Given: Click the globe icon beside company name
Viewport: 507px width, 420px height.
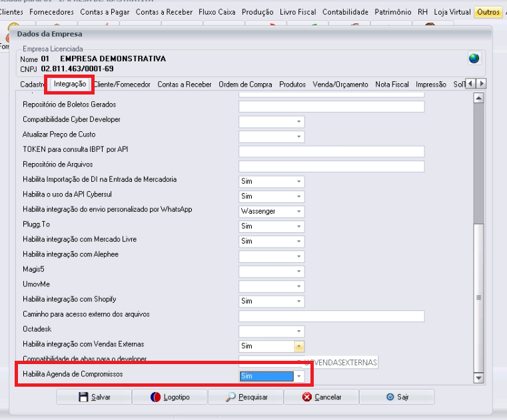Looking at the screenshot, I should [x=474, y=59].
